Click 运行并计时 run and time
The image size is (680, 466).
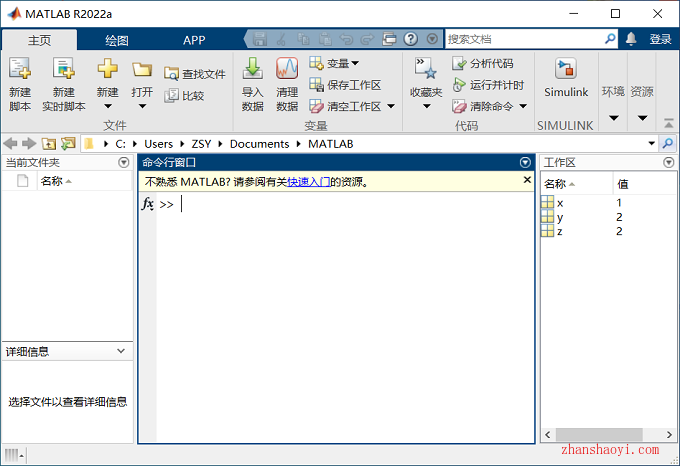tap(488, 85)
